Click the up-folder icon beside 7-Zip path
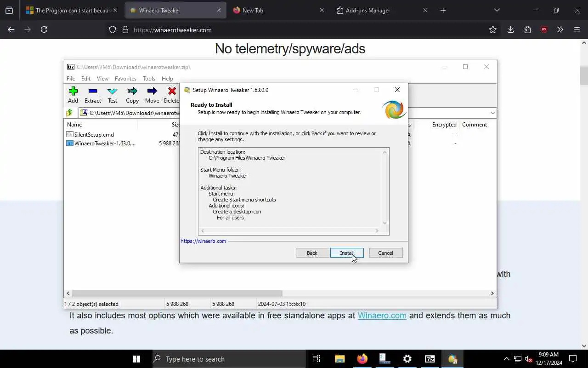The image size is (588, 368). [x=69, y=113]
